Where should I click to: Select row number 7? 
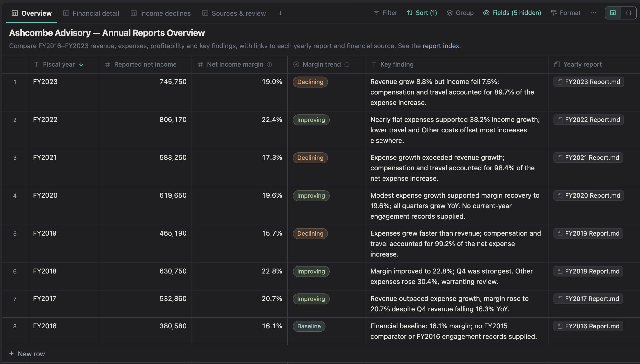point(15,299)
